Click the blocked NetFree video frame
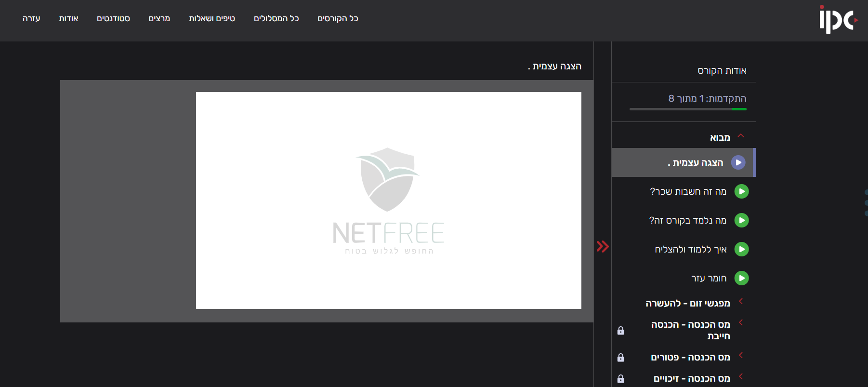The width and height of the screenshot is (868, 387). click(x=389, y=200)
